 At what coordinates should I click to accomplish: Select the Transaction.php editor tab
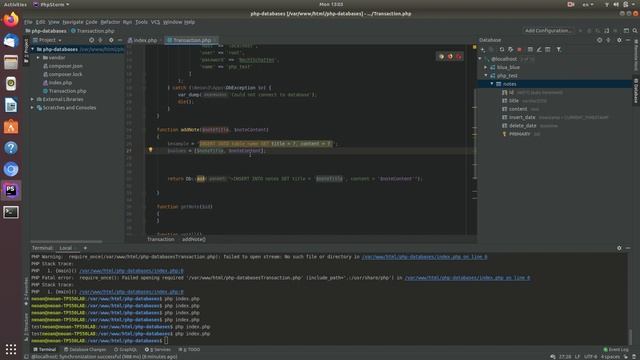pos(190,40)
